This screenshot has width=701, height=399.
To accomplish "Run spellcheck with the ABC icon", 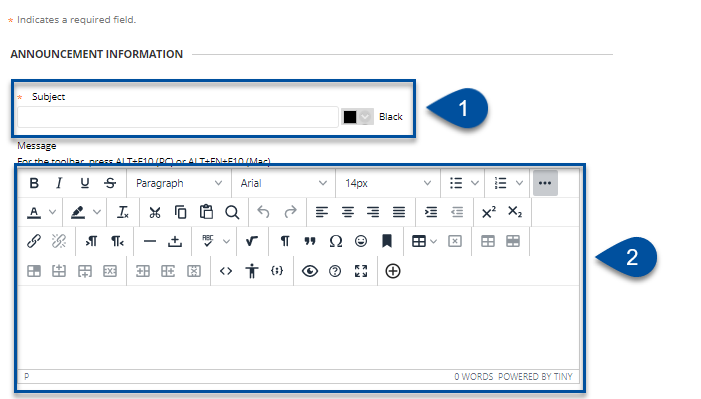I will pyautogui.click(x=207, y=242).
